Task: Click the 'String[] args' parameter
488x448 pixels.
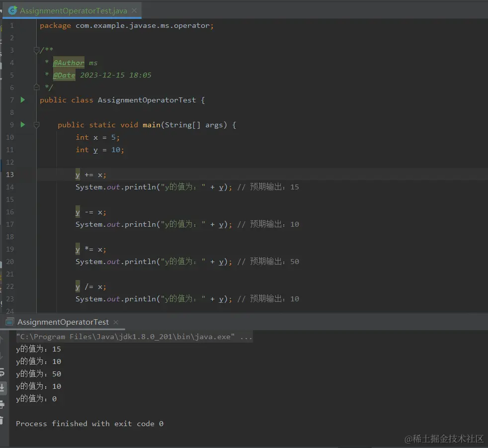Action: 194,125
